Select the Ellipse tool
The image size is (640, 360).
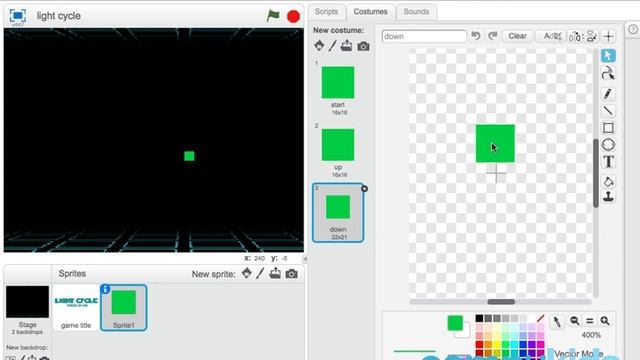(608, 145)
